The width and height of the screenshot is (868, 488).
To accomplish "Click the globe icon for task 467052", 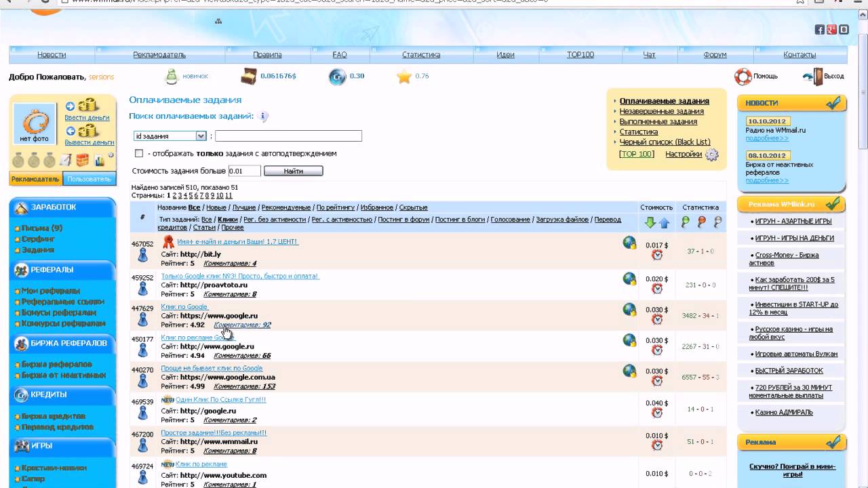I will [630, 243].
